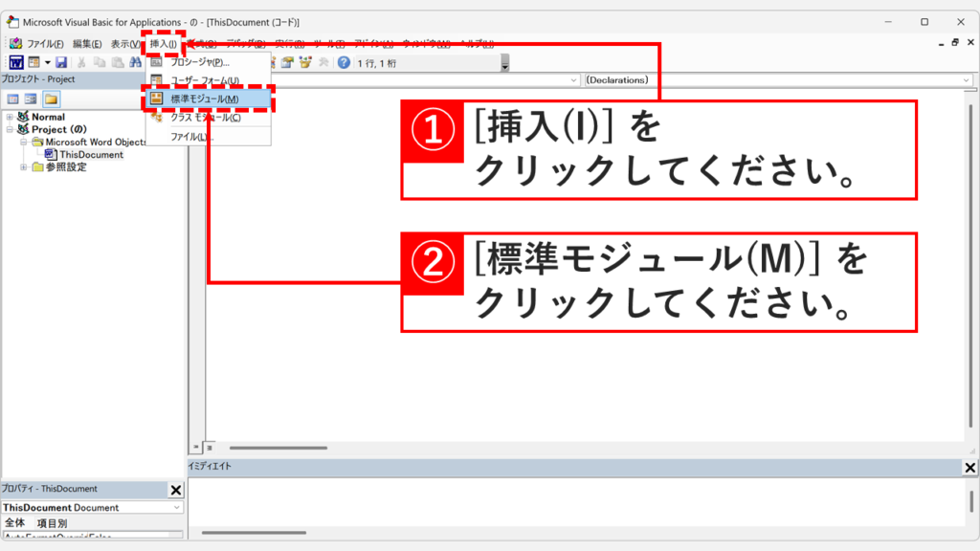Click inside the イミディエイト window pane
Image resolution: width=980 pixels, height=551 pixels.
(x=574, y=502)
